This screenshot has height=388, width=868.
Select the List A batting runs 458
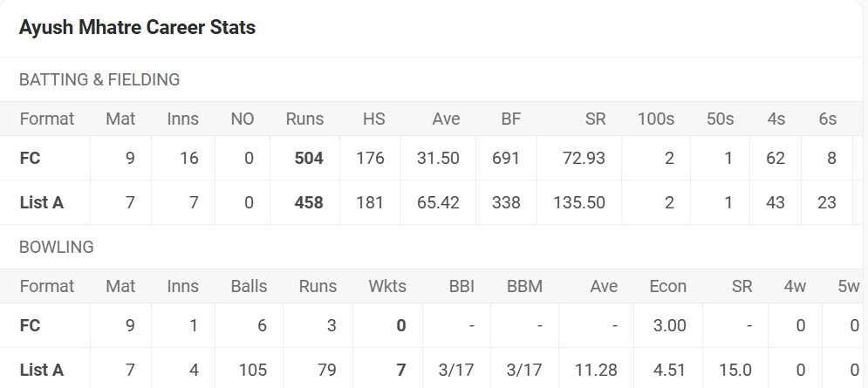tap(309, 202)
